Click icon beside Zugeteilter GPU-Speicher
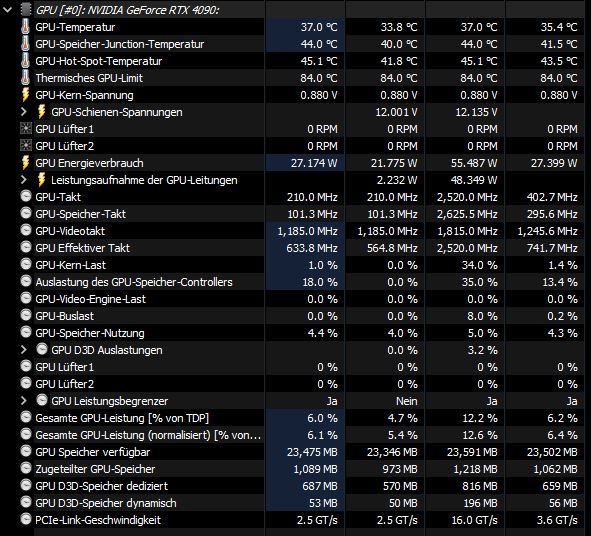 tap(26, 468)
